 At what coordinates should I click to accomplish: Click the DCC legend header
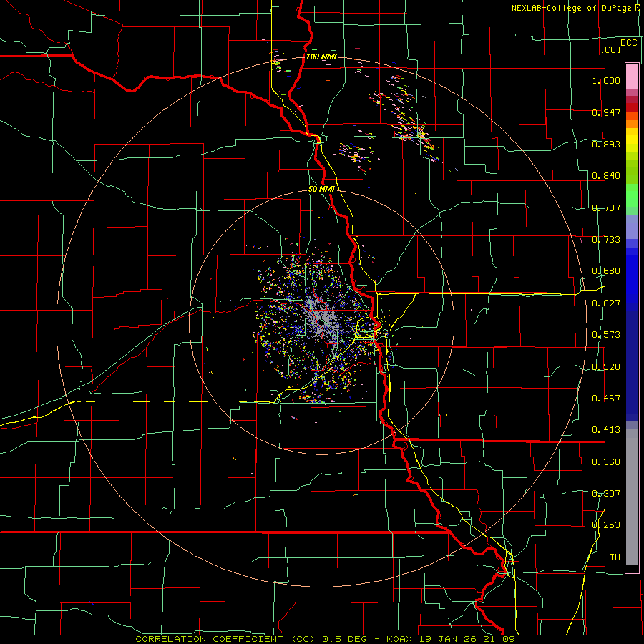coord(628,43)
